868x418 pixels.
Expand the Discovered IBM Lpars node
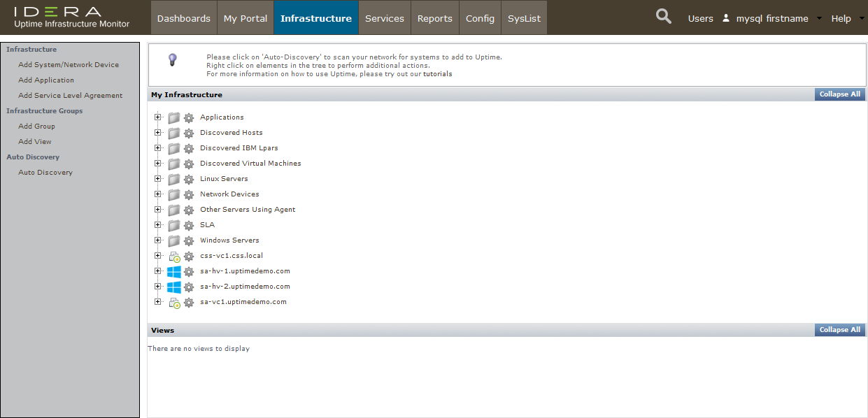[x=158, y=147]
